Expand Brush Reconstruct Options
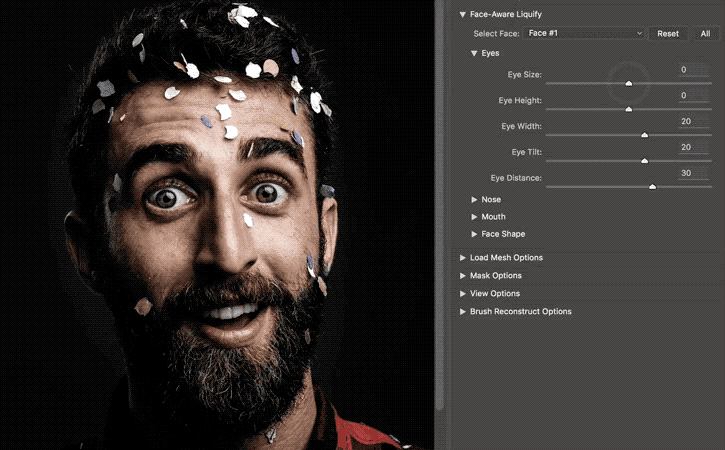725x450 pixels. tap(463, 311)
